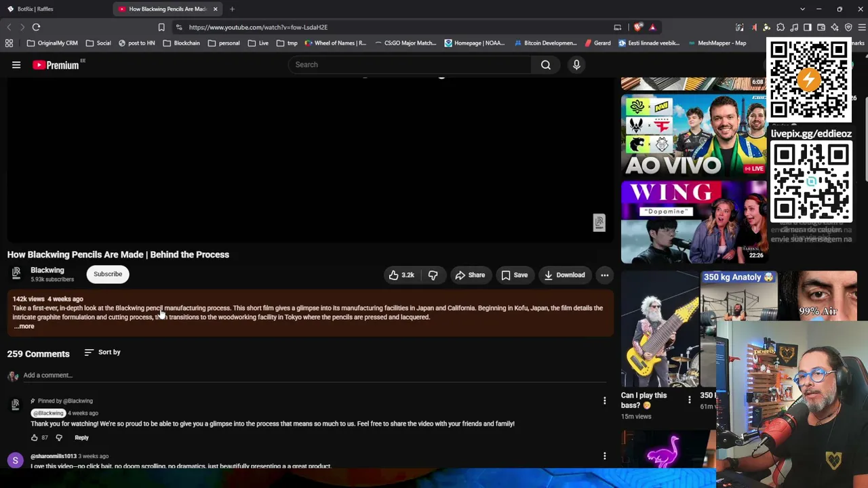Open the AO VIVO live video thumbnail
Image resolution: width=868 pixels, height=488 pixels.
click(x=693, y=136)
